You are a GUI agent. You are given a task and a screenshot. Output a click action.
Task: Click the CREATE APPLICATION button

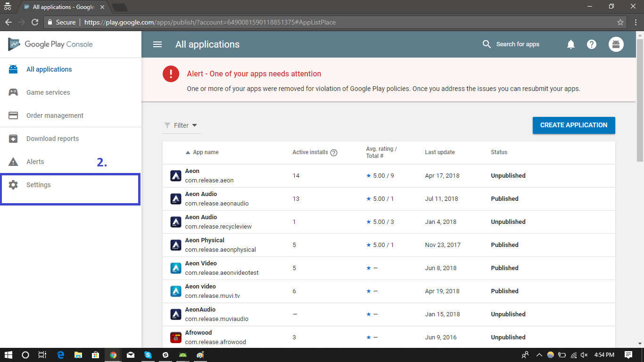click(x=574, y=125)
